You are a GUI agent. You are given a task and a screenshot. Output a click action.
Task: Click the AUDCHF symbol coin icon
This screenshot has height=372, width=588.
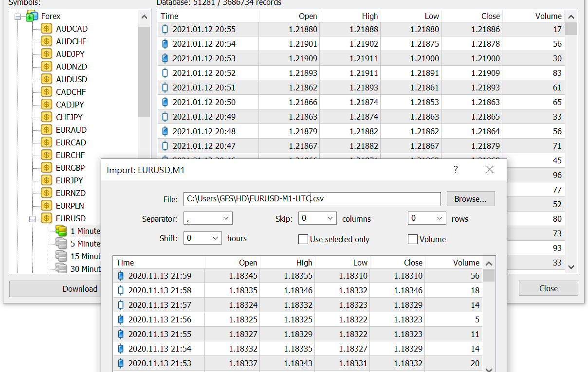coord(46,41)
